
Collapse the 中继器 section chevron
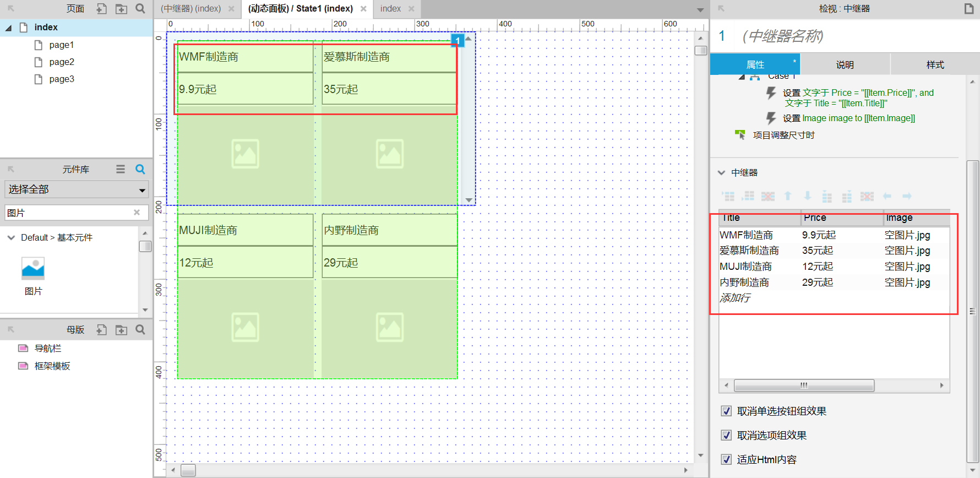pos(721,172)
